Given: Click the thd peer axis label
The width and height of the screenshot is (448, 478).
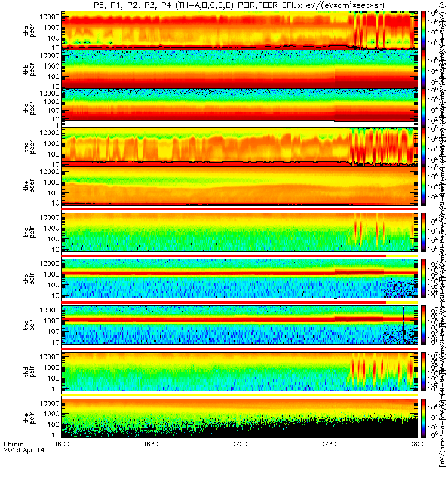Looking at the screenshot, I should [x=29, y=148].
